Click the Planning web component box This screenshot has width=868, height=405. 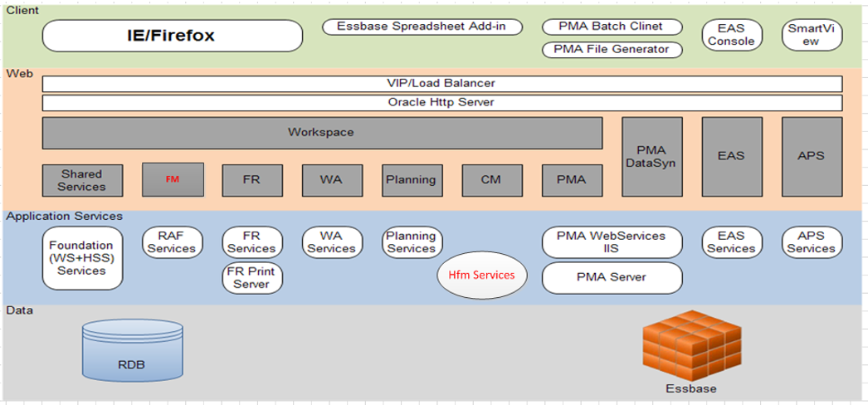412,180
